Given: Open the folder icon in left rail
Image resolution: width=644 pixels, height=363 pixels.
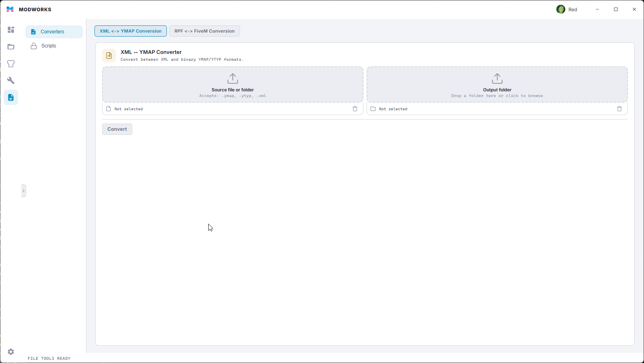Looking at the screenshot, I should pos(11,47).
